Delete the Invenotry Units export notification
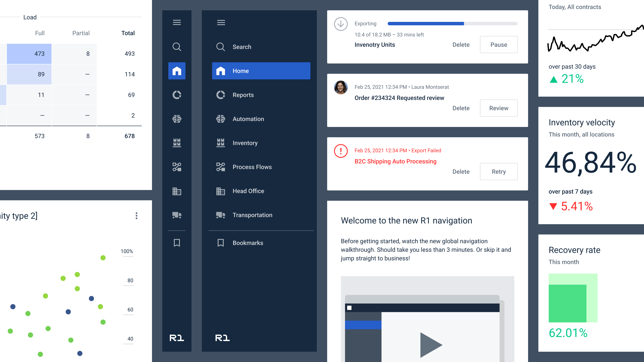The image size is (644, 362). point(461,45)
